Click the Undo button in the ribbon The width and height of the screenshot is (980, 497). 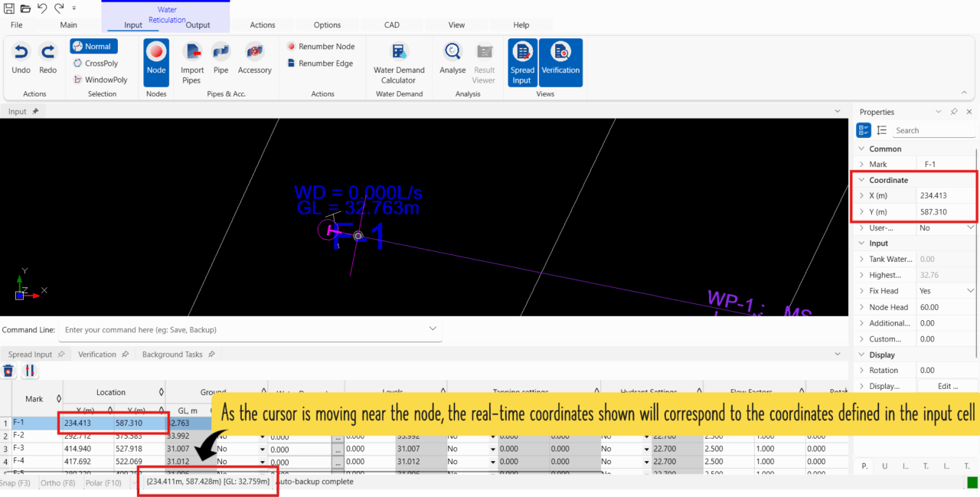point(21,59)
